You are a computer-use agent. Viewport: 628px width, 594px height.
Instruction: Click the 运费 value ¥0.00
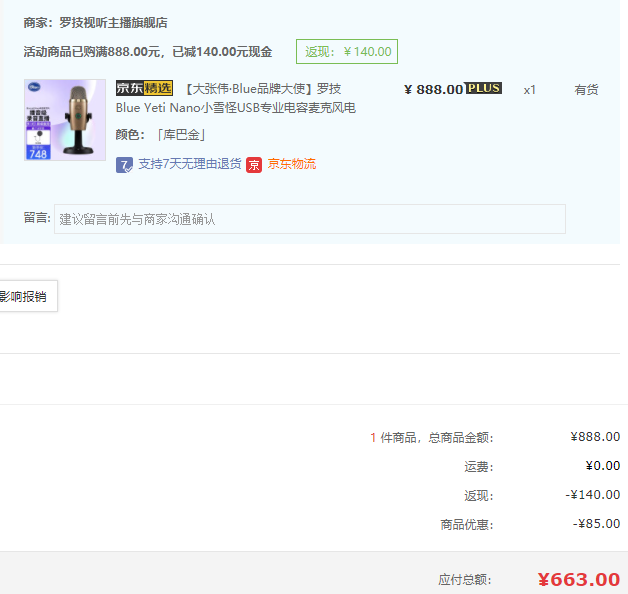603,466
